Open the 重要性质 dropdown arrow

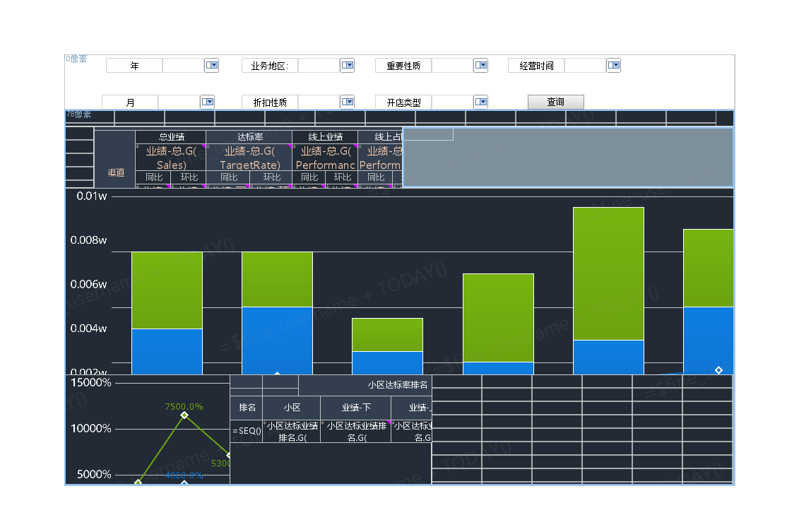(480, 65)
